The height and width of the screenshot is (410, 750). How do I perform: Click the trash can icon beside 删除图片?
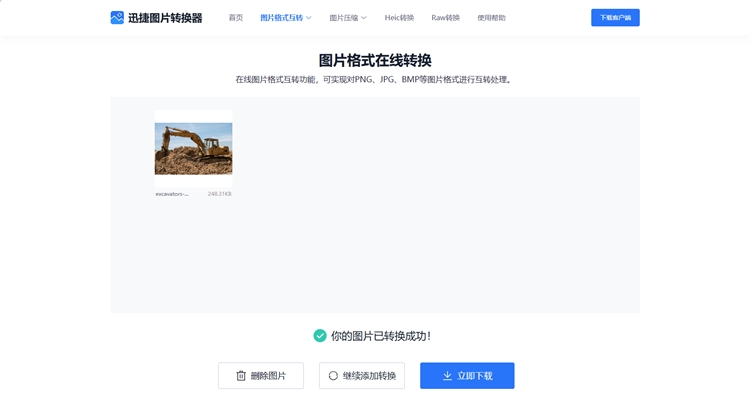(241, 376)
